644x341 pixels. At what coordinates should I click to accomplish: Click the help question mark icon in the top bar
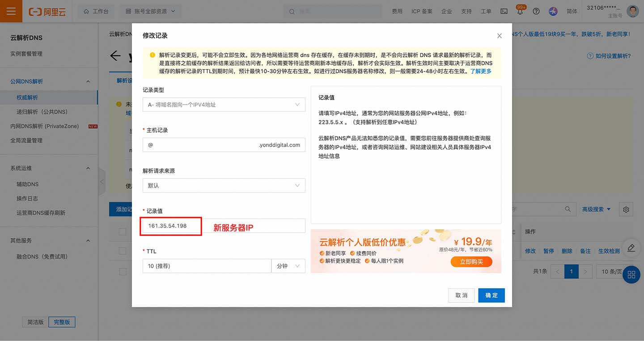click(536, 12)
